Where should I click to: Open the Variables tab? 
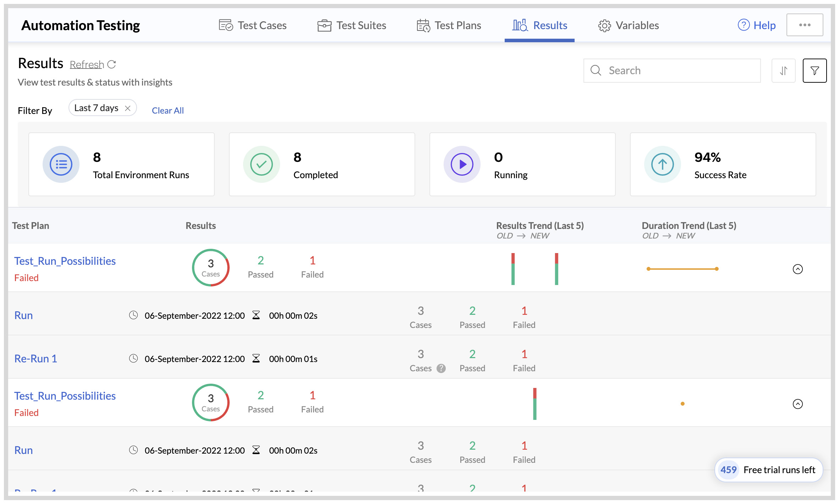point(628,25)
